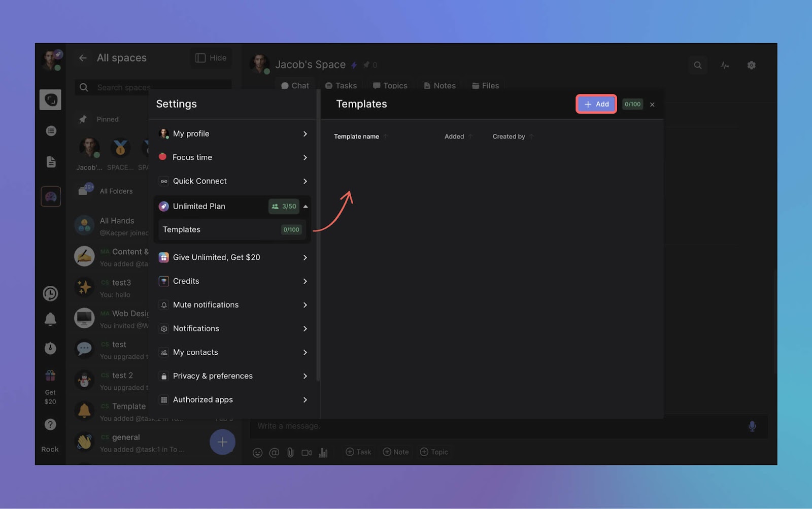
Task: Open the clock history icon in left rail
Action: 50,293
